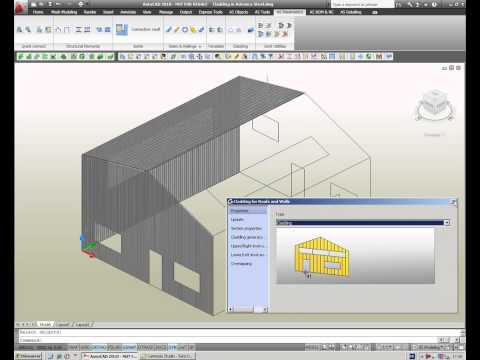
Task: Select Overlapping in the Cladding dialog list
Action: 241,263
